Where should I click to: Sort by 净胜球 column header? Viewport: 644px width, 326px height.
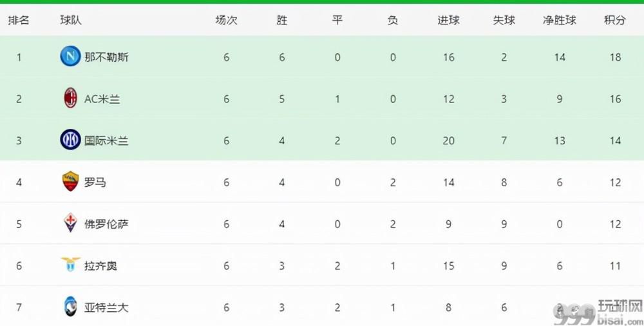[x=560, y=20]
